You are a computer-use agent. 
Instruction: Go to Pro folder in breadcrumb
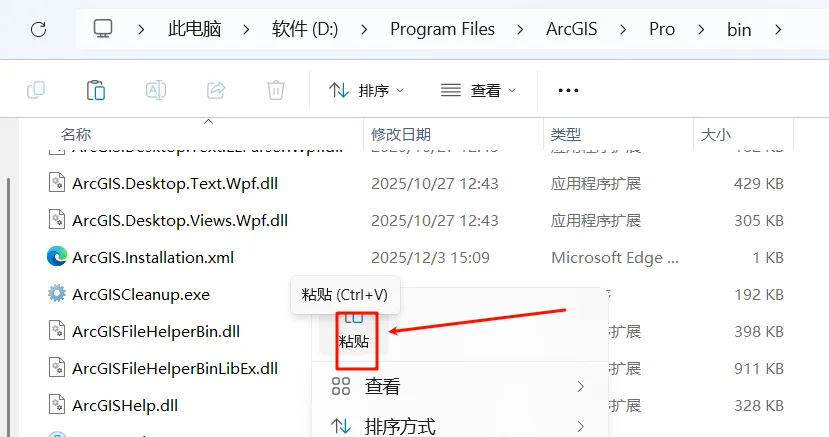[662, 29]
